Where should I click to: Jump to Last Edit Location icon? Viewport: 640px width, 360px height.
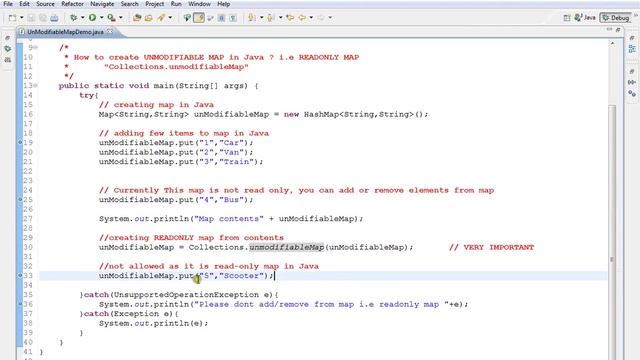pyautogui.click(x=290, y=18)
